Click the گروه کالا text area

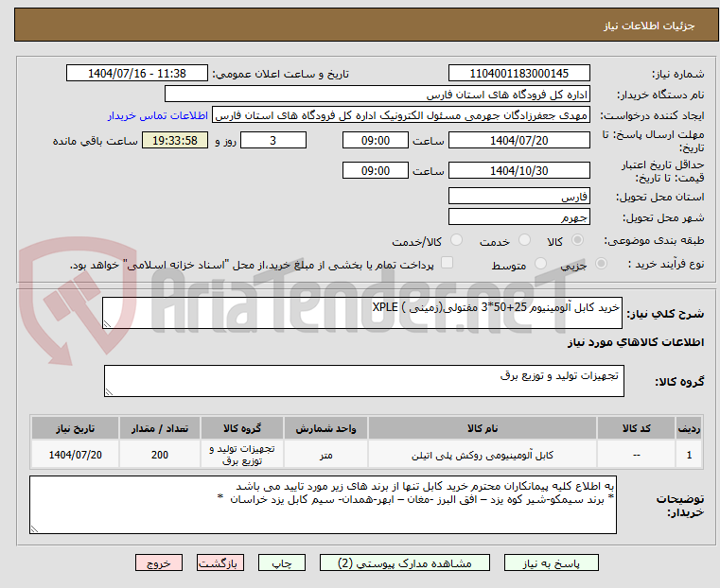pos(363,381)
